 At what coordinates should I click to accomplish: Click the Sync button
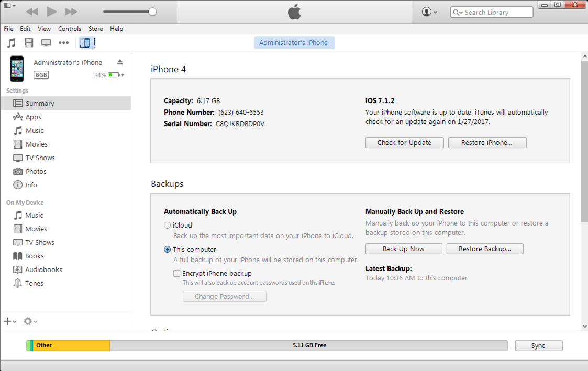[x=538, y=345]
